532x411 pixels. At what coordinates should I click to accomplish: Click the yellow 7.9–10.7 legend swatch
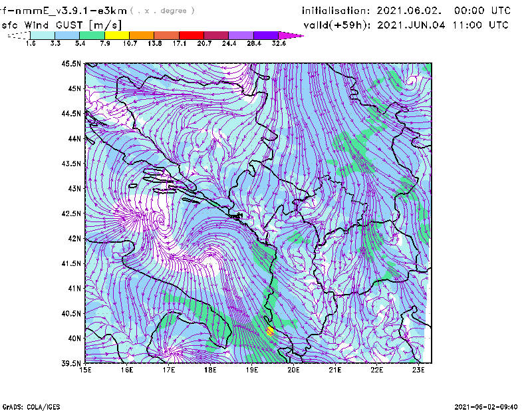tap(117, 35)
